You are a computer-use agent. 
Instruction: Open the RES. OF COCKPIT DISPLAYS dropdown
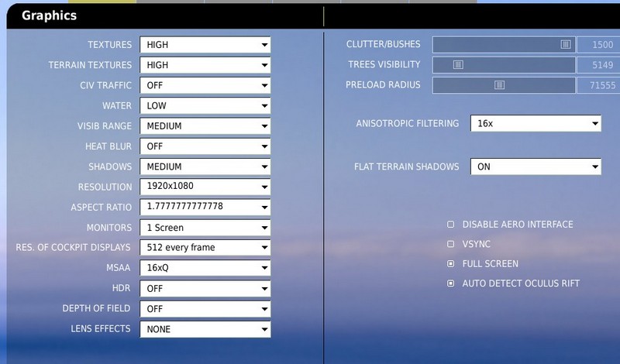coord(205,247)
